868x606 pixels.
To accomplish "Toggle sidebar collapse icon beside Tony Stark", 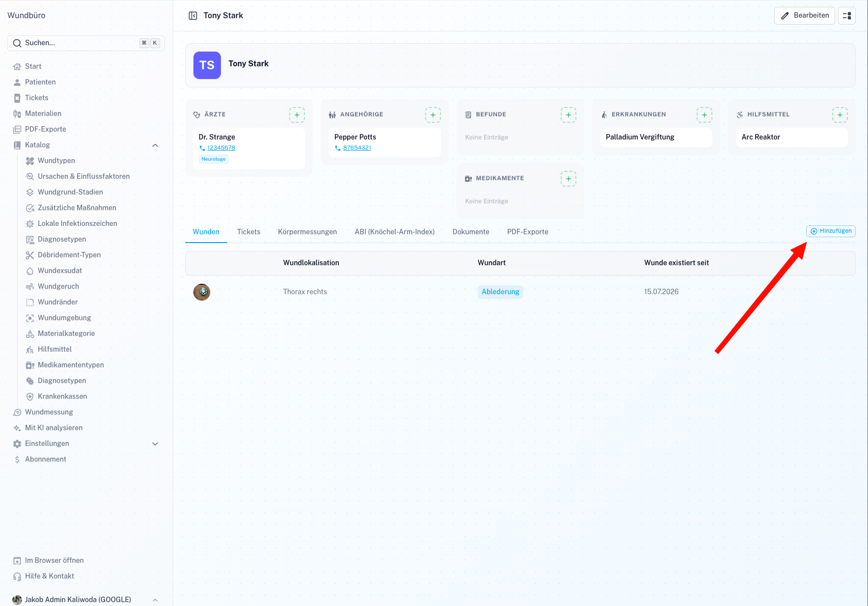I will pyautogui.click(x=193, y=16).
